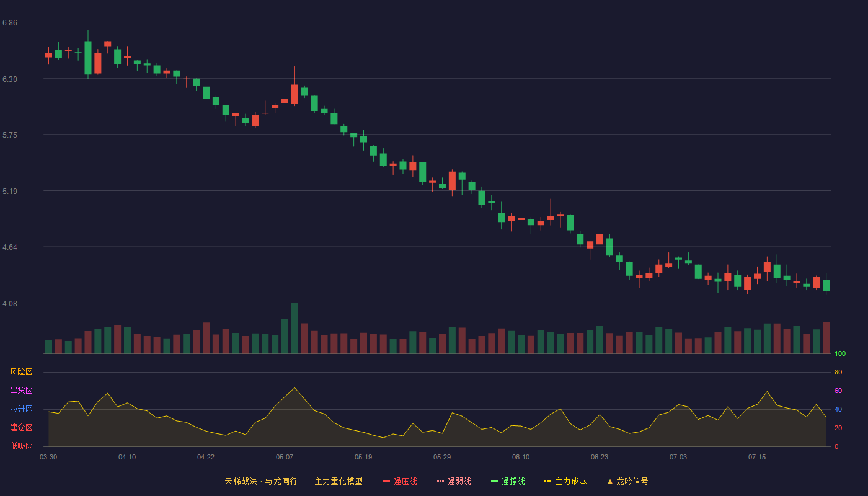868x496 pixels.
Task: Click the 低吸区 zone label
Action: click(21, 446)
